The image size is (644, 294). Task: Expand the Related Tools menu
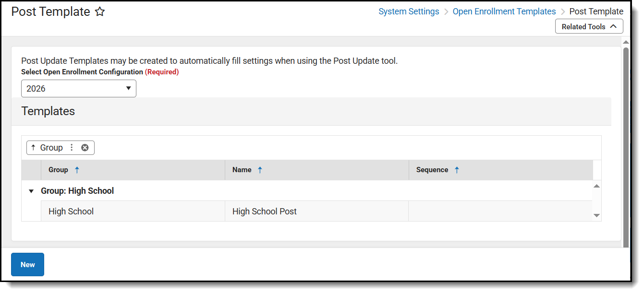(589, 26)
